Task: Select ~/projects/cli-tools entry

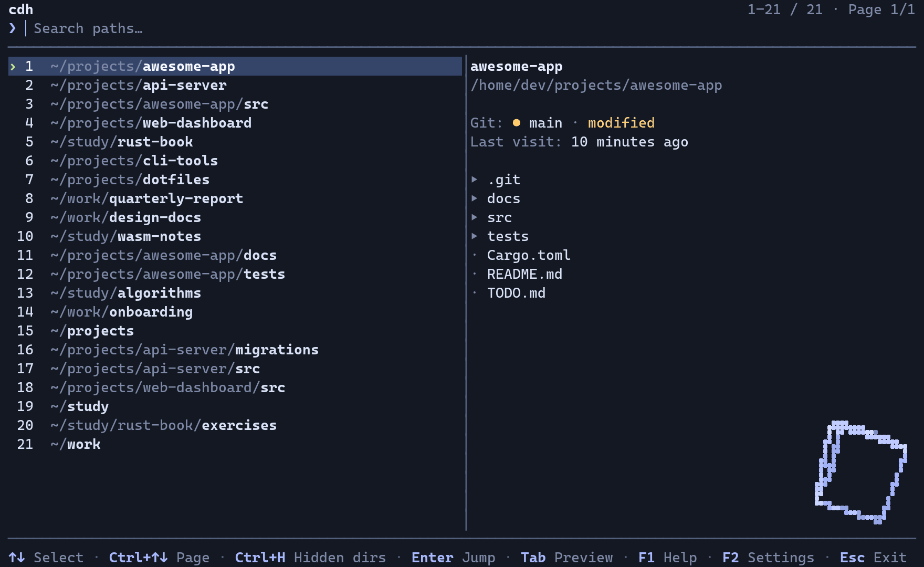Action: coord(235,161)
